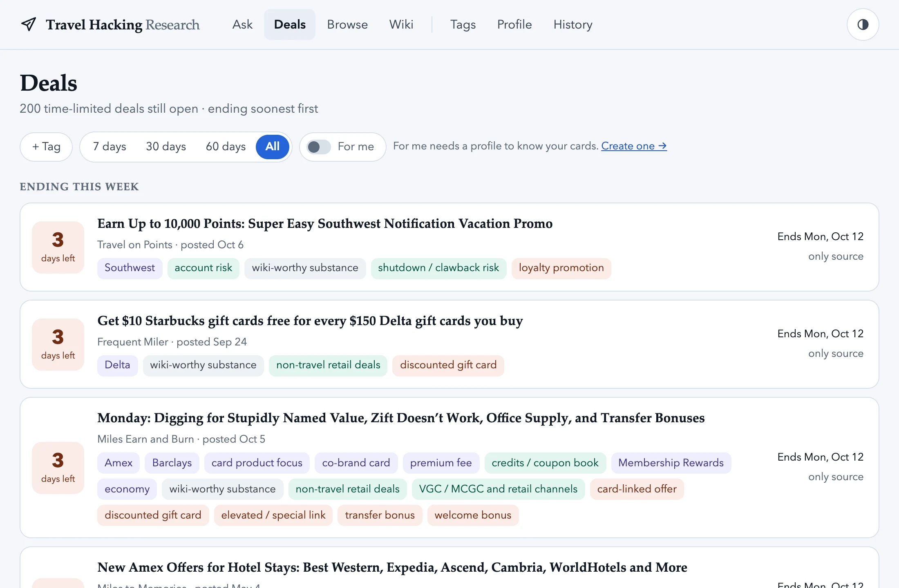Click the Membership Rewards tag

pyautogui.click(x=671, y=463)
